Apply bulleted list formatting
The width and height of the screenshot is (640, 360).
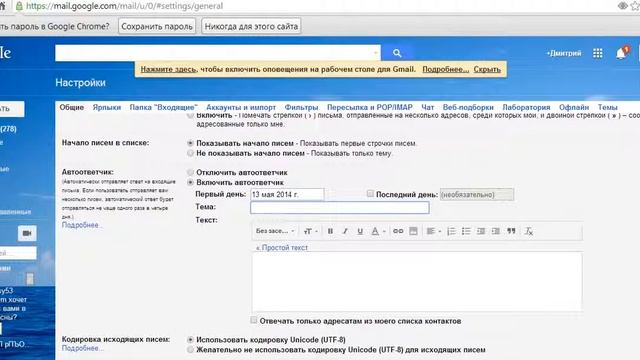466,231
